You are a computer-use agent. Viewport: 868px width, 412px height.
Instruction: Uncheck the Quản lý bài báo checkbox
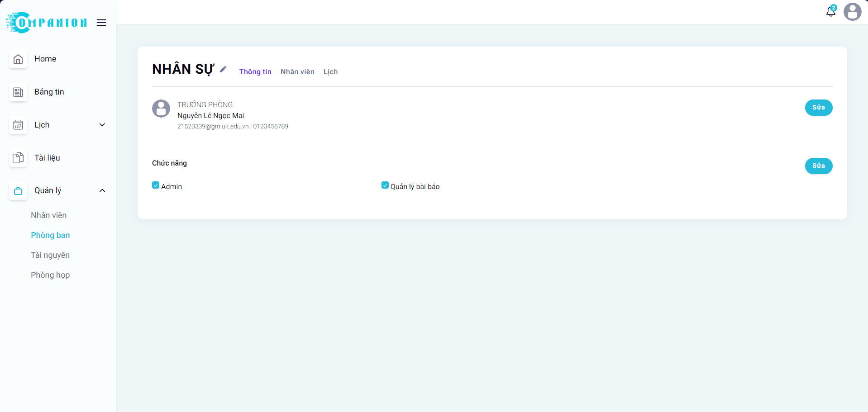(x=385, y=185)
